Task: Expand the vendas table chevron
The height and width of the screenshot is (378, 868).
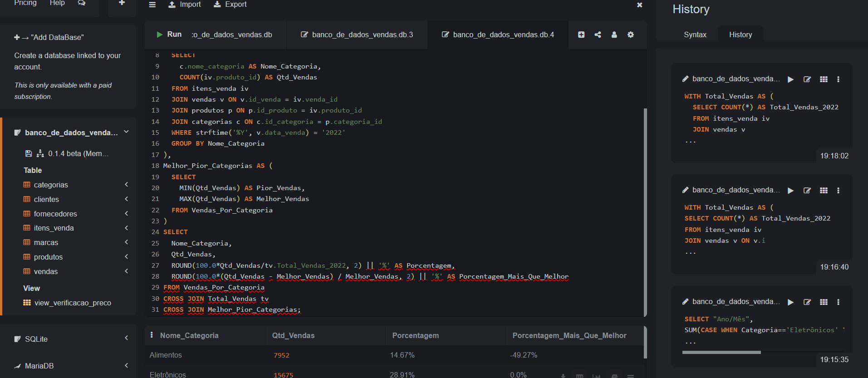Action: [127, 271]
